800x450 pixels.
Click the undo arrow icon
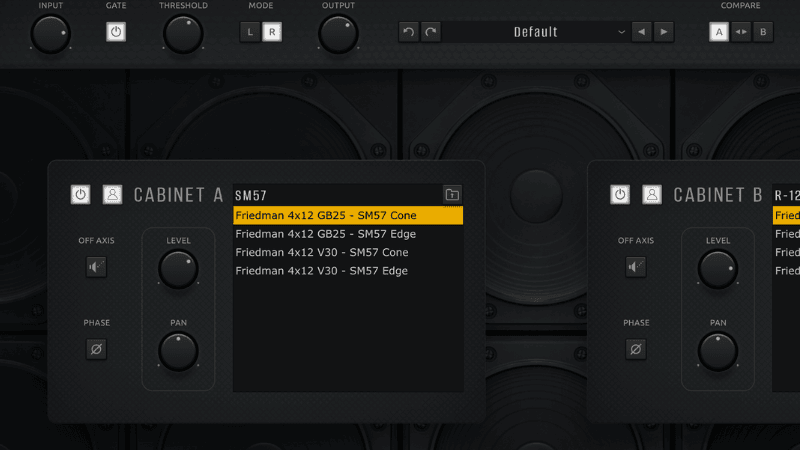[x=408, y=32]
